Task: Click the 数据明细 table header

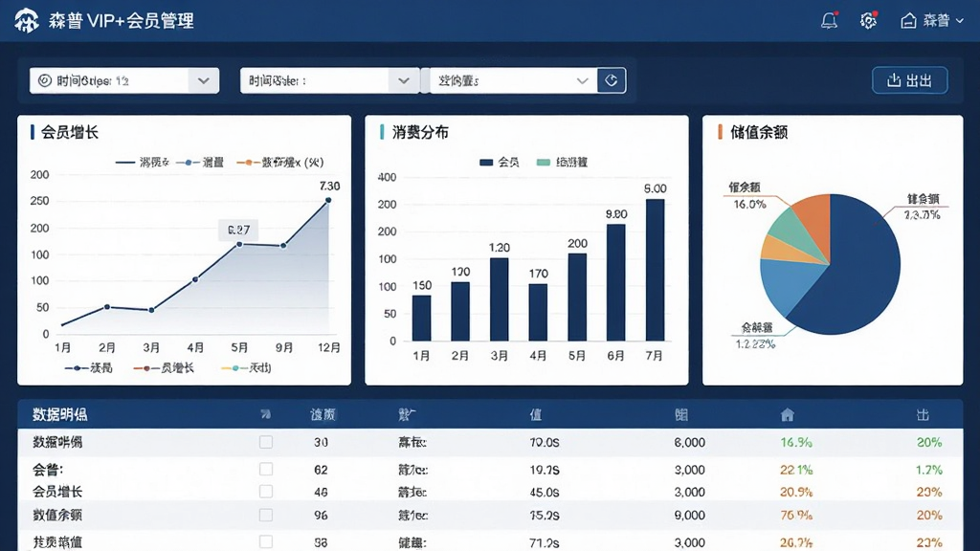Action: click(60, 415)
